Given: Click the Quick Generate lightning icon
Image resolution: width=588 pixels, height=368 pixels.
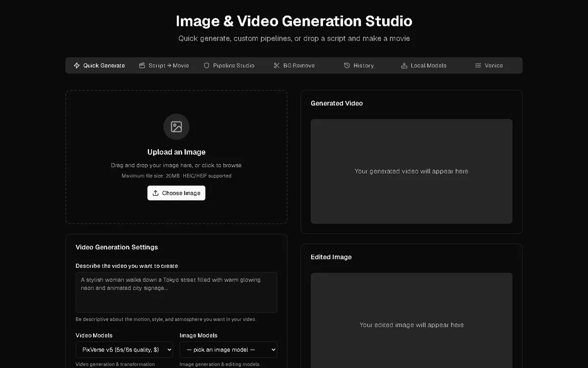Looking at the screenshot, I should point(76,65).
